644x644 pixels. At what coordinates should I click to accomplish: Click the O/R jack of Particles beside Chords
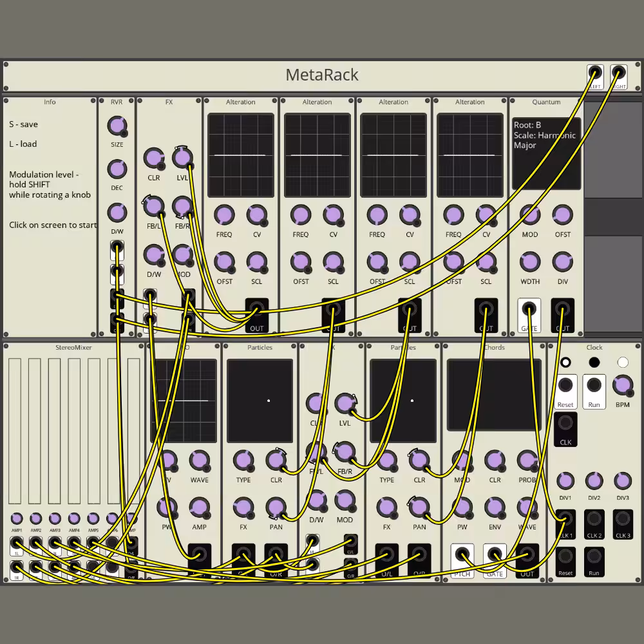point(419,555)
